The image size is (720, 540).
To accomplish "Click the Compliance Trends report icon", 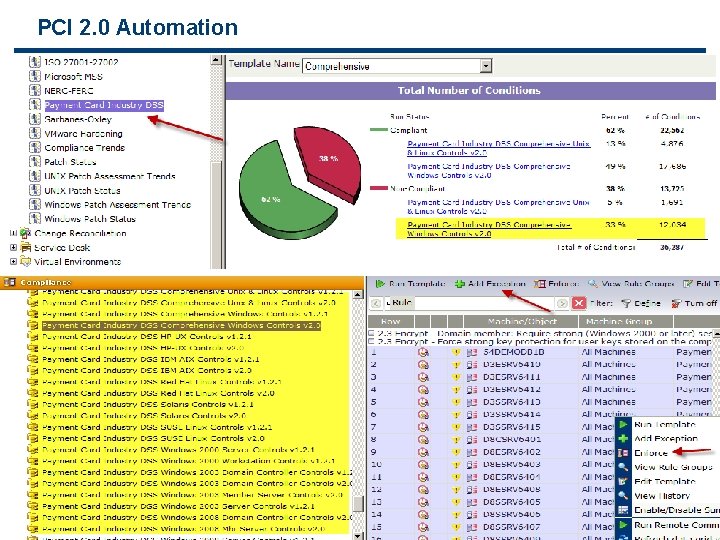I will pos(35,147).
